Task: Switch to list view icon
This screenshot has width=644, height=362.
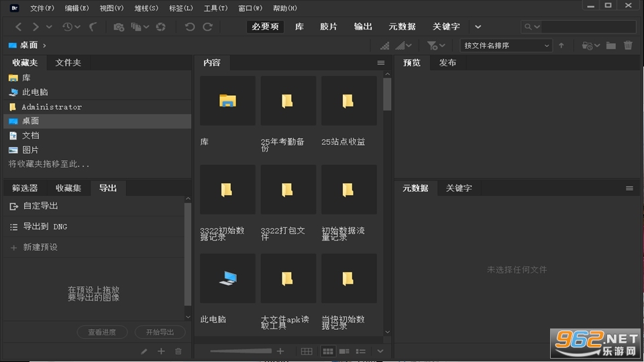Action: point(361,351)
